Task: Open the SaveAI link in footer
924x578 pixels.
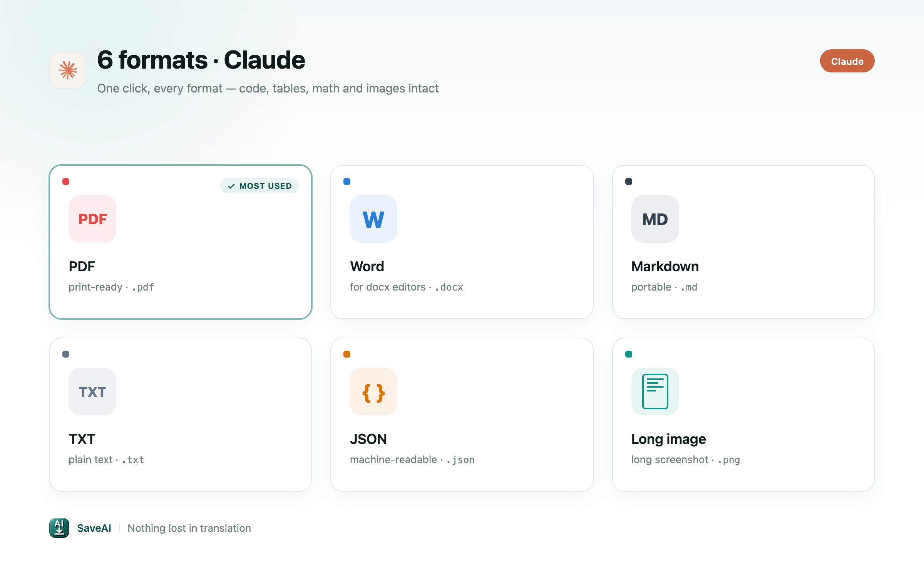Action: click(x=94, y=528)
